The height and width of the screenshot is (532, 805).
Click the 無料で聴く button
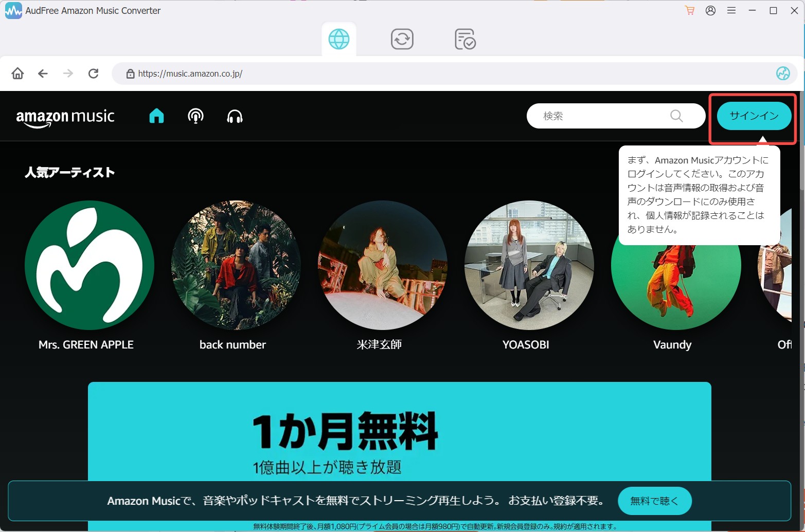coord(654,501)
